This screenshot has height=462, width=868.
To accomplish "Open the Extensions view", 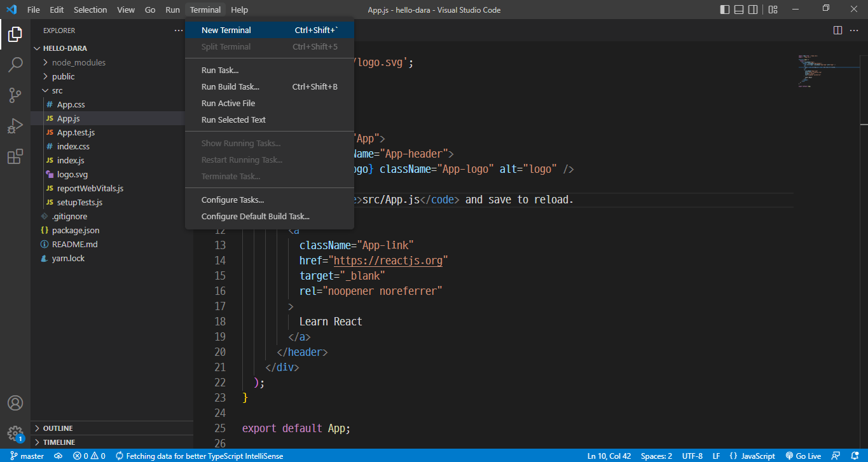I will coord(15,156).
